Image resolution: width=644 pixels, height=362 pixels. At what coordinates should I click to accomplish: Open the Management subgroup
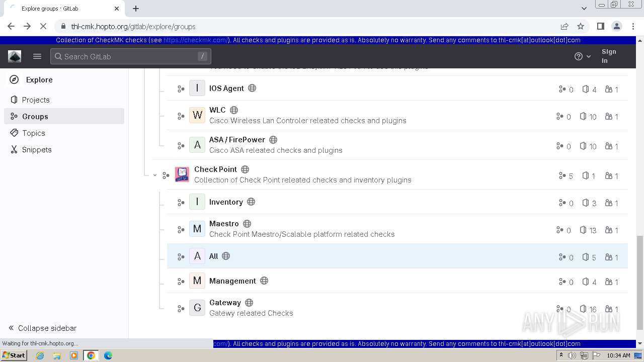(232, 281)
